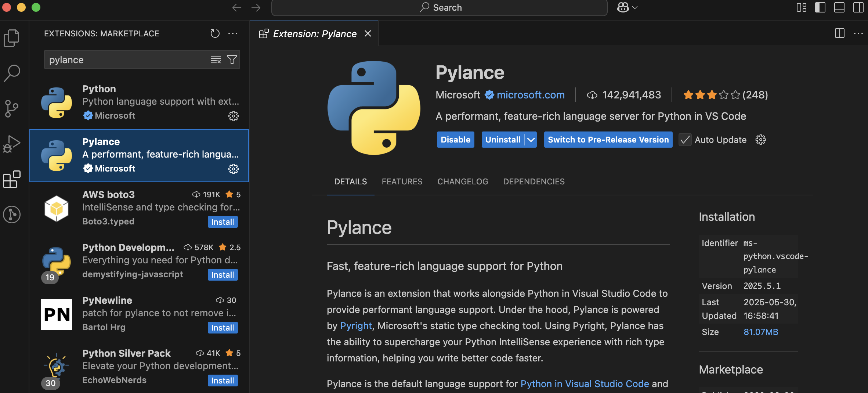Open Extensions view more actions menu
Viewport: 868px width, 393px height.
[x=233, y=33]
